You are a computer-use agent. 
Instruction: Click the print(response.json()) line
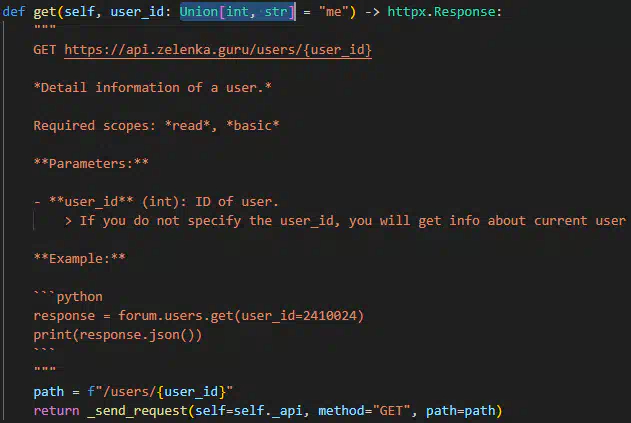click(118, 335)
